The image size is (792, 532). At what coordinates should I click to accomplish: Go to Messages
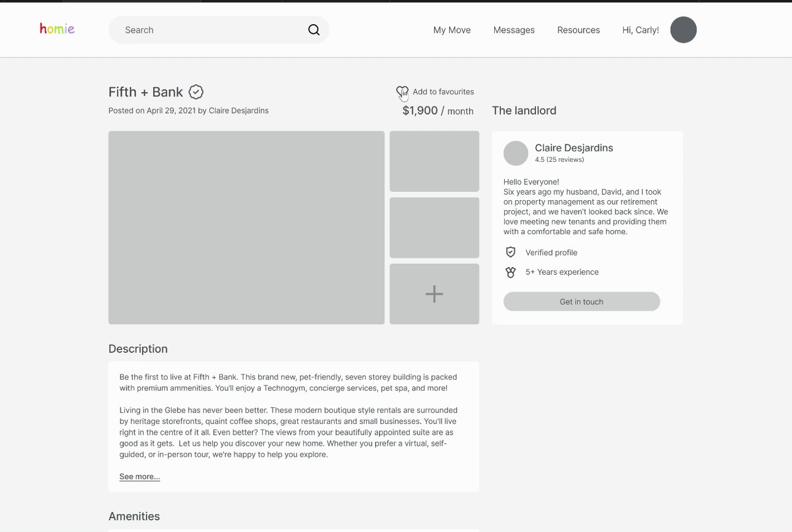[x=514, y=30]
